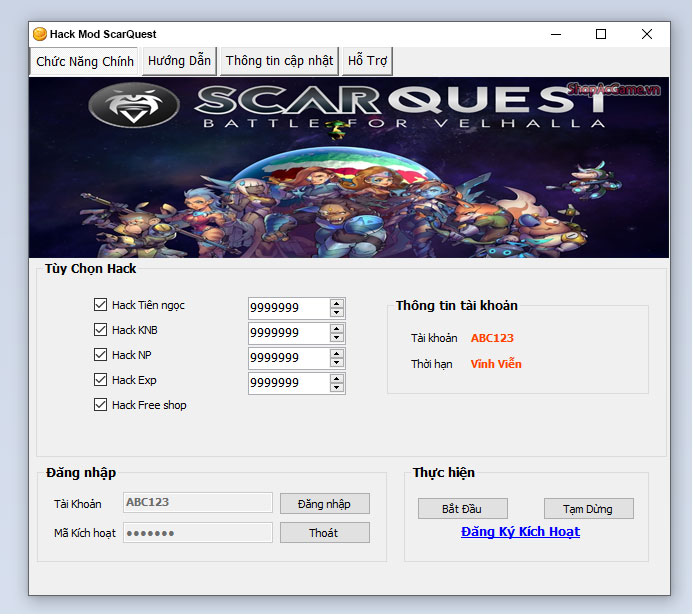Viewport: 693px width, 616px height.
Task: Click the Hack Mod ScarQuest app icon
Action: point(40,34)
